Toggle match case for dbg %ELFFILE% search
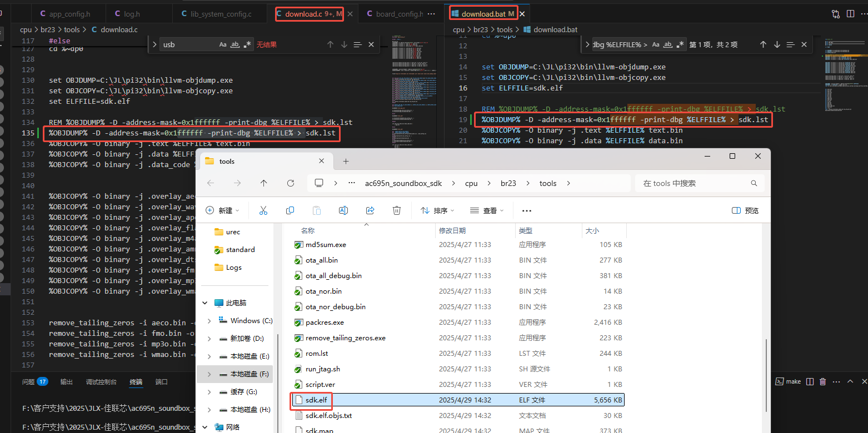The image size is (868, 433). (656, 44)
